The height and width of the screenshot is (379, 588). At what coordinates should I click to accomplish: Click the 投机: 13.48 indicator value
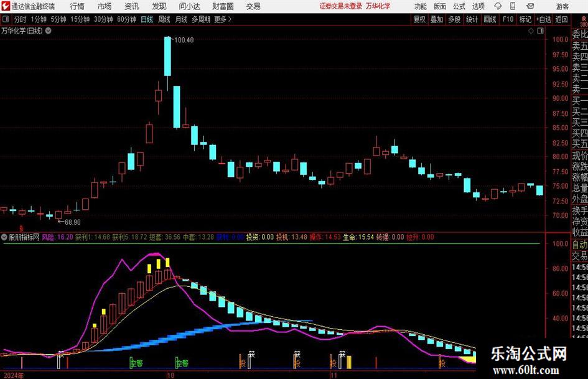coord(291,237)
